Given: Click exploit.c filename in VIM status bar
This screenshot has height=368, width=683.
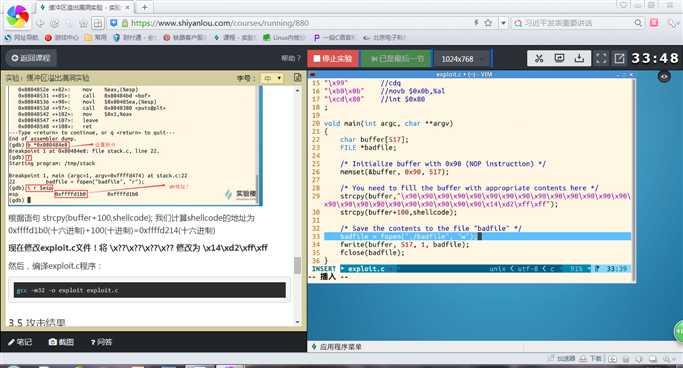Looking at the screenshot, I should click(366, 269).
